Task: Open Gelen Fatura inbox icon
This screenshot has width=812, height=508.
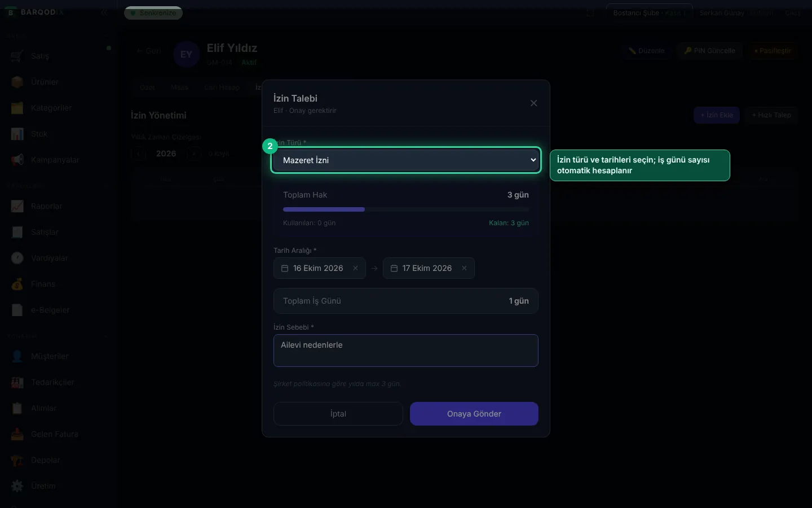Action: (x=17, y=434)
